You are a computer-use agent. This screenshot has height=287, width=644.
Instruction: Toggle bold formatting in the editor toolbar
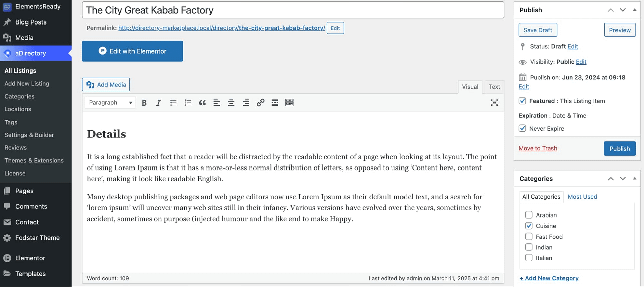click(x=144, y=103)
